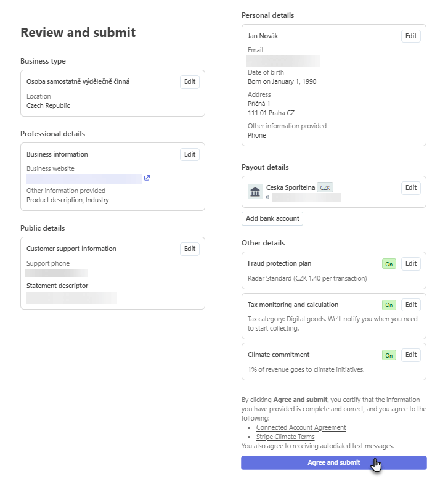This screenshot has width=448, height=481.
Task: Click Agree and submit button
Action: 333,462
